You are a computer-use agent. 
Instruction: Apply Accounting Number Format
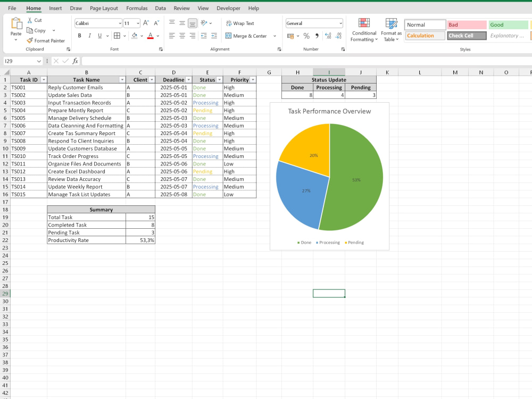pyautogui.click(x=290, y=36)
